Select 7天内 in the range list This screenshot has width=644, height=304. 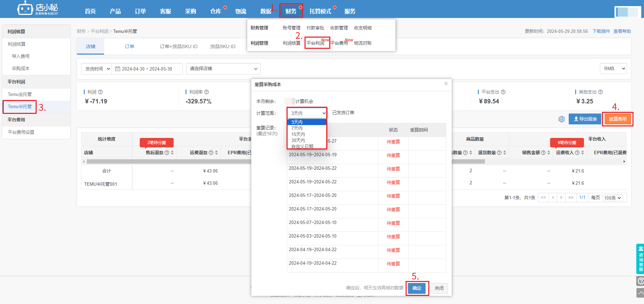[307, 128]
